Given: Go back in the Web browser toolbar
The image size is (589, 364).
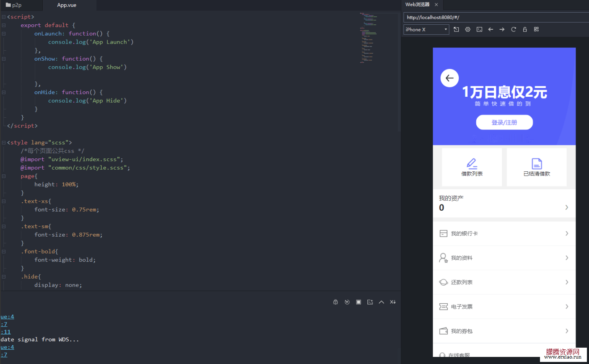Looking at the screenshot, I should [491, 29].
